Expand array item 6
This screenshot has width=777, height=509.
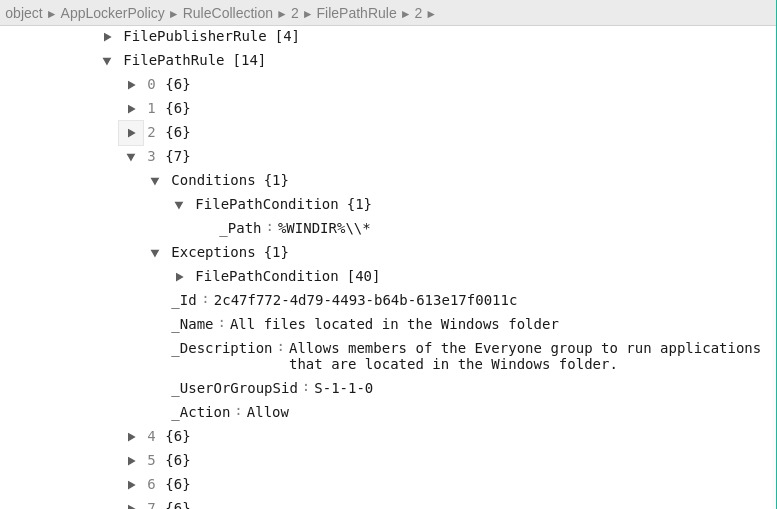[x=132, y=485]
